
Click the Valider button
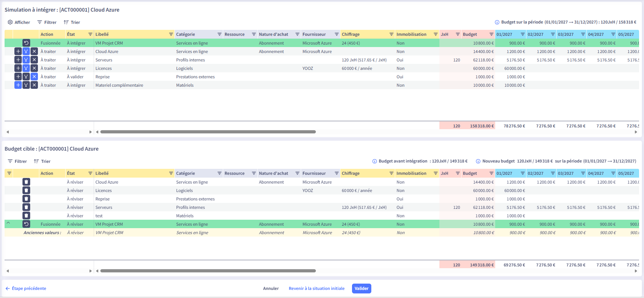(x=361, y=289)
